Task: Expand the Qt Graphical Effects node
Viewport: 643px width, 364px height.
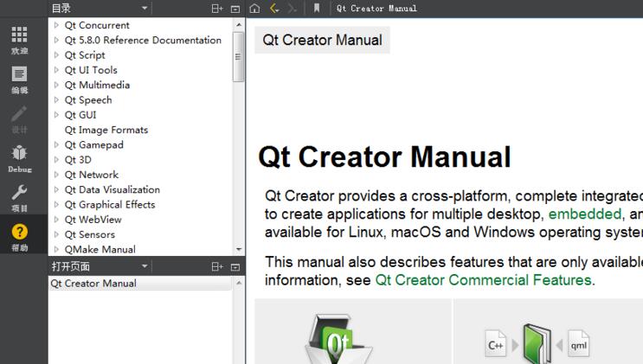Action: tap(56, 205)
